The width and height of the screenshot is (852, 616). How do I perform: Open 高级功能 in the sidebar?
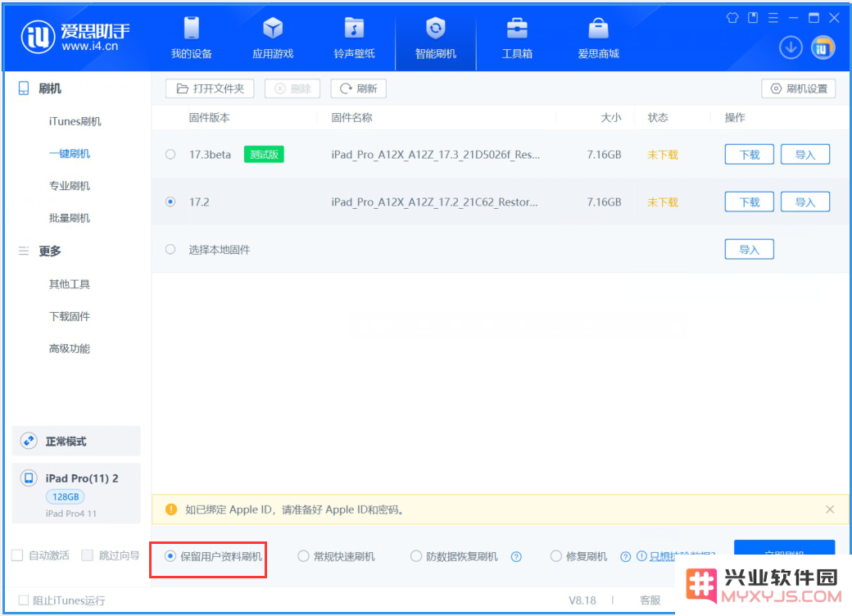70,349
